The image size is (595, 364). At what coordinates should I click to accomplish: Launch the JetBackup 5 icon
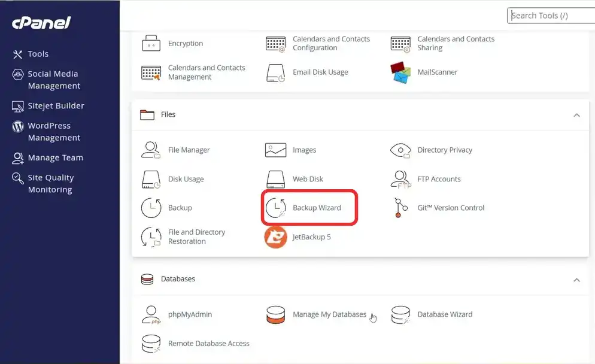click(x=275, y=237)
